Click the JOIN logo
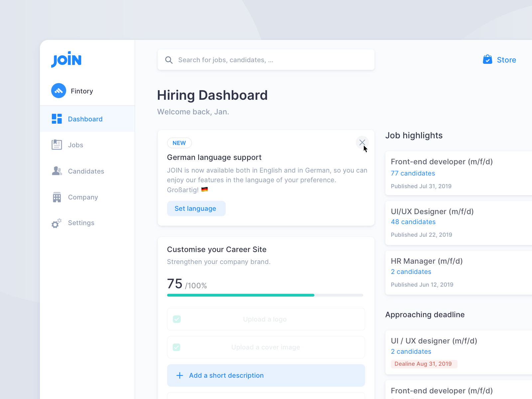Screen dimensions: 532x399 (x=66, y=59)
